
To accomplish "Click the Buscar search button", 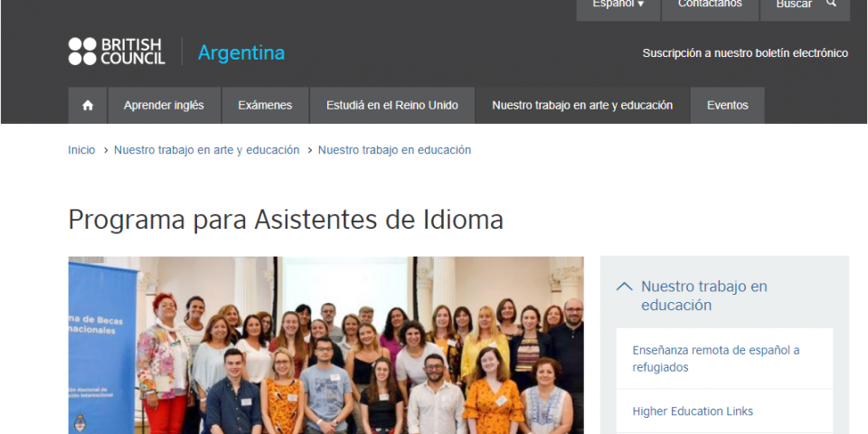I will (805, 5).
